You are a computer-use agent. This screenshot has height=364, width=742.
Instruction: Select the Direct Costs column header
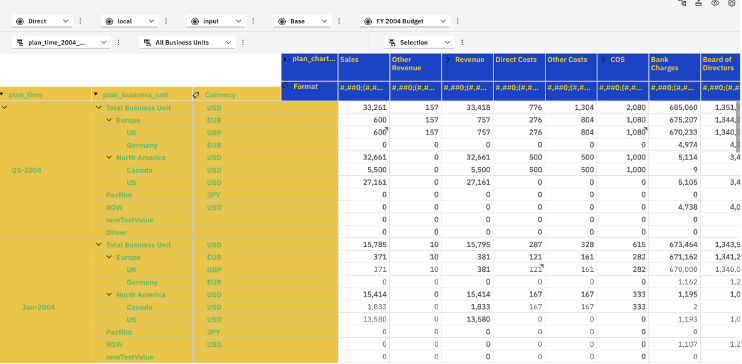pyautogui.click(x=519, y=67)
